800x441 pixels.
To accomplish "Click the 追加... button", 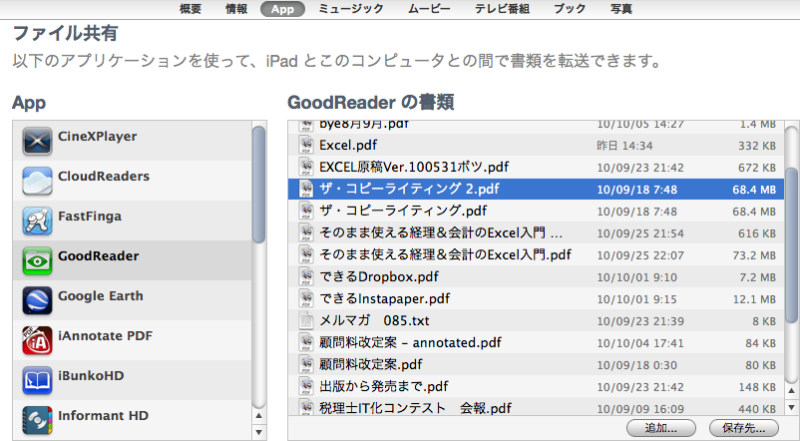I will tap(661, 428).
